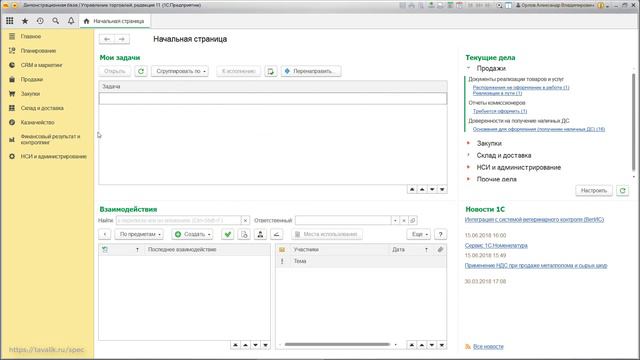Click the document icon in Взаимодействия toolbar

click(x=244, y=234)
